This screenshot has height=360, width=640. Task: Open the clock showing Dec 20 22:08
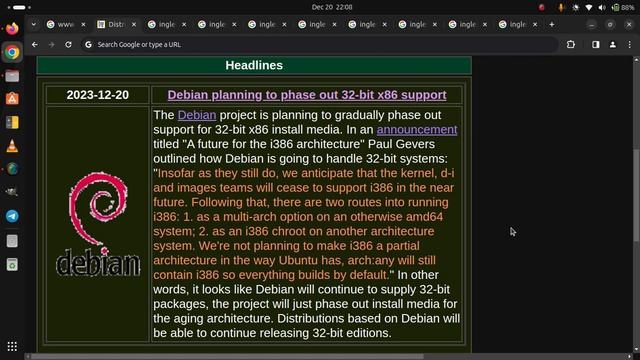point(332,7)
